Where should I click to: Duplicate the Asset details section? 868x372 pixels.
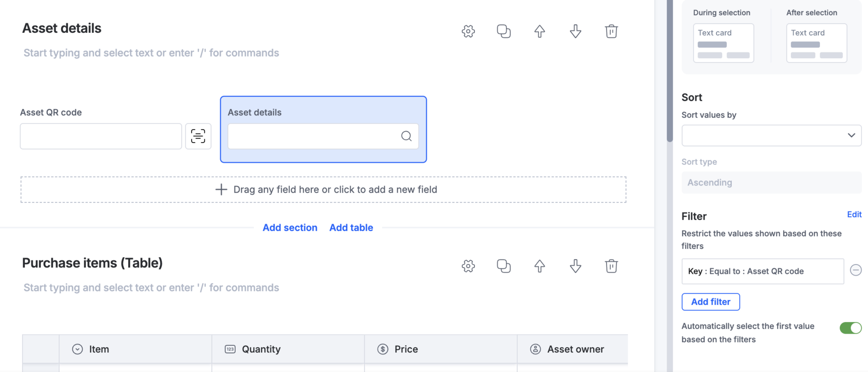(504, 31)
